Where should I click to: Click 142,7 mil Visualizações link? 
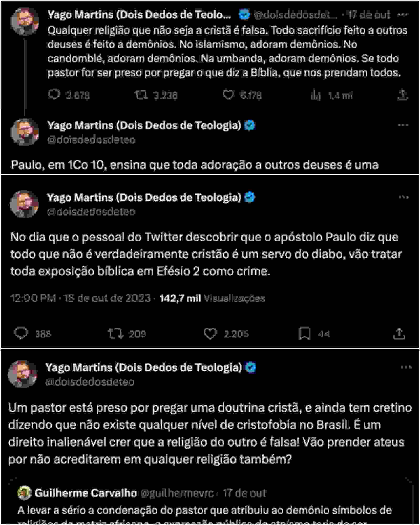click(212, 298)
